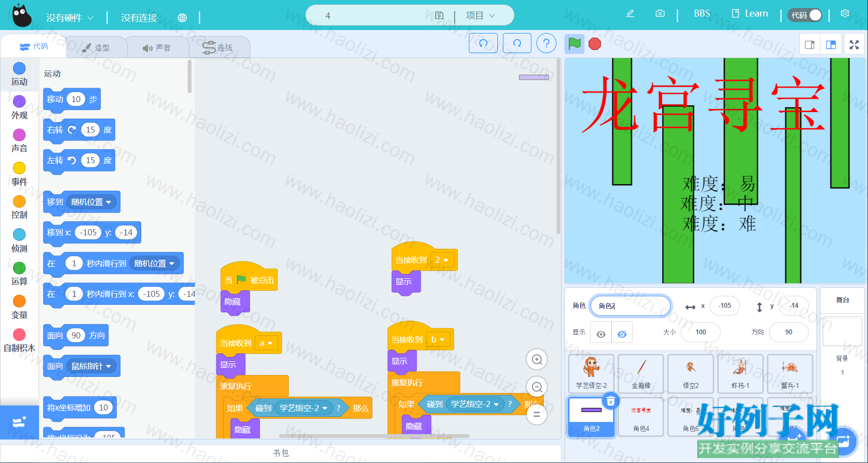868x463 pixels.
Task: Switch to the 连线 wiring tab
Action: tap(218, 48)
